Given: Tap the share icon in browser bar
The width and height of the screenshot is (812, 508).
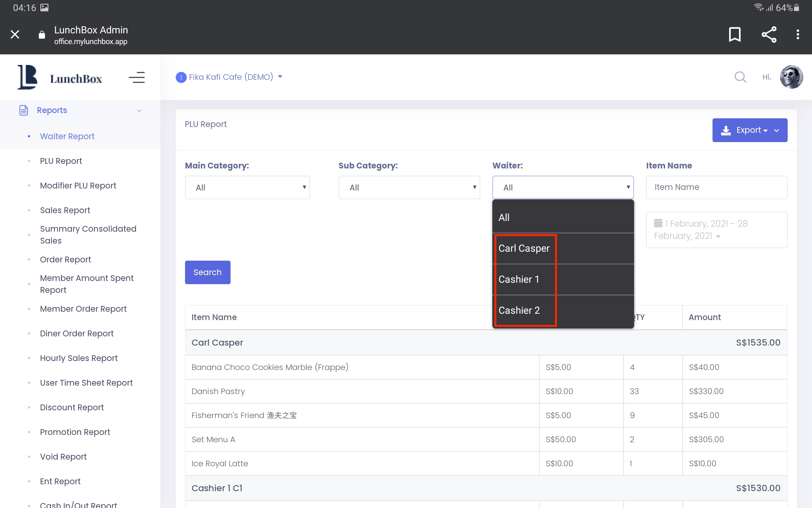Looking at the screenshot, I should pos(769,34).
